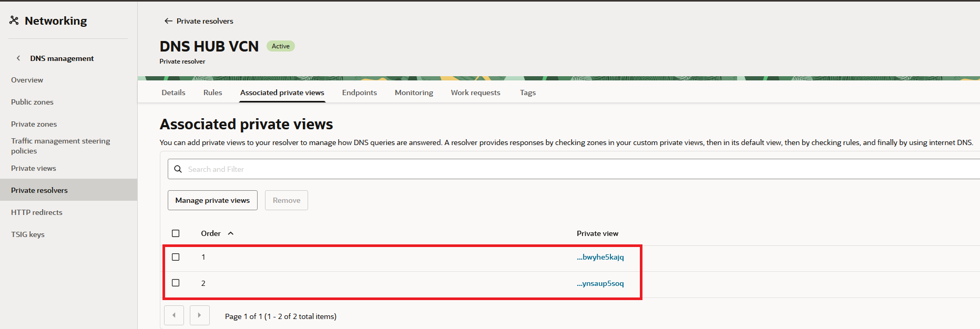Image resolution: width=980 pixels, height=329 pixels.
Task: Open the Rules tab
Action: coord(212,92)
